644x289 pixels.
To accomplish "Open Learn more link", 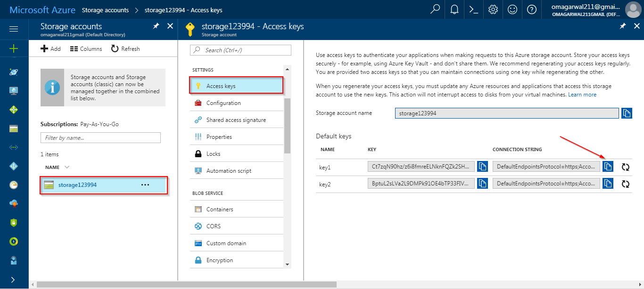I will 582,95.
